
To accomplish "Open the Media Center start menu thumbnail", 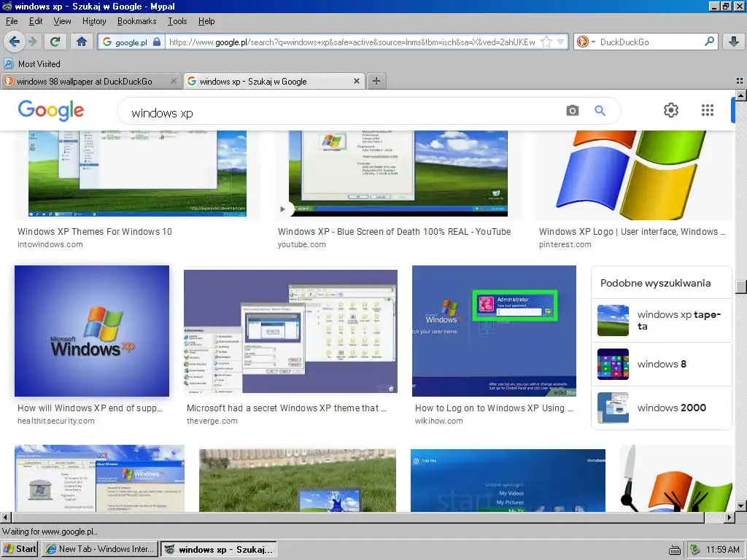I will tap(508, 481).
